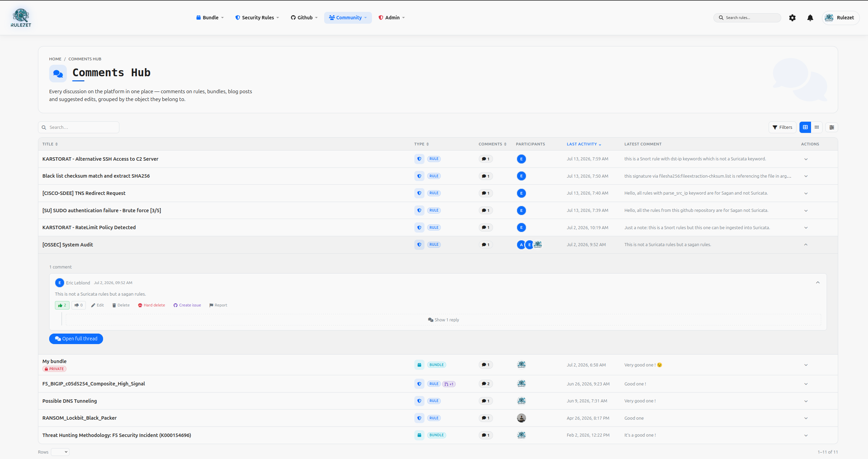868x459 pixels.
Task: Open the Github menu
Action: pos(304,18)
